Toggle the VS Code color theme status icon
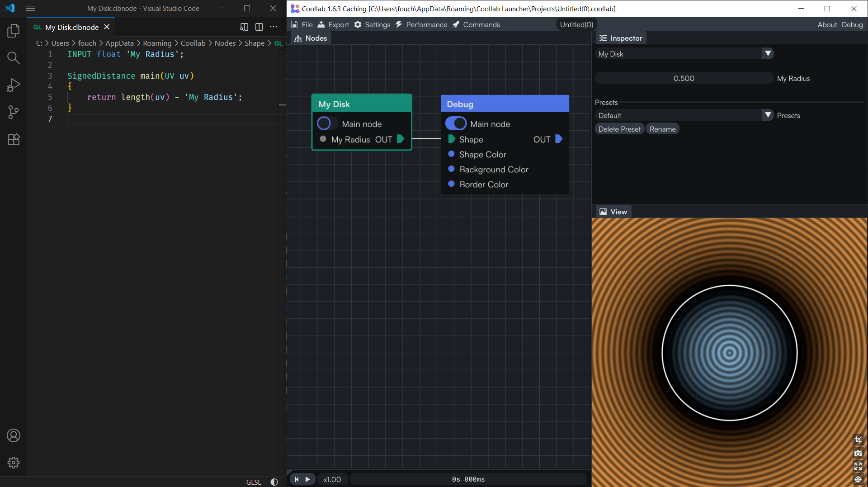 [274, 482]
